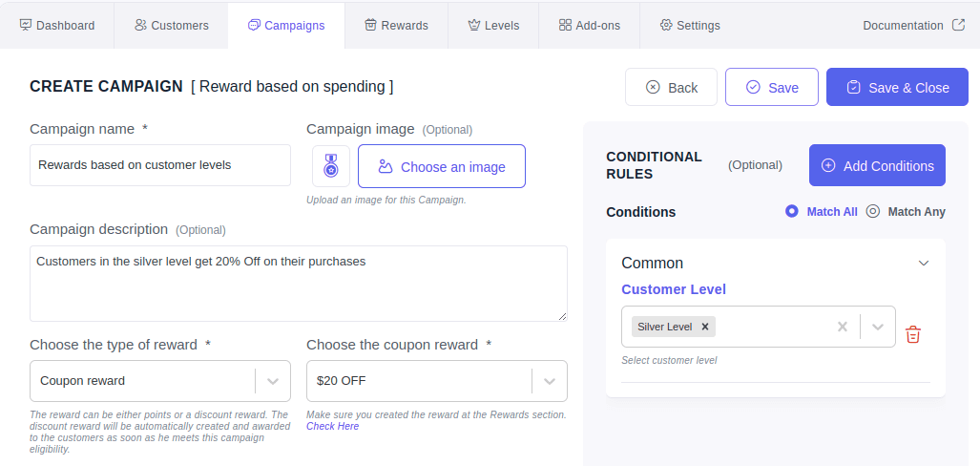
Task: Click the Rewards gift box icon
Action: click(370, 25)
